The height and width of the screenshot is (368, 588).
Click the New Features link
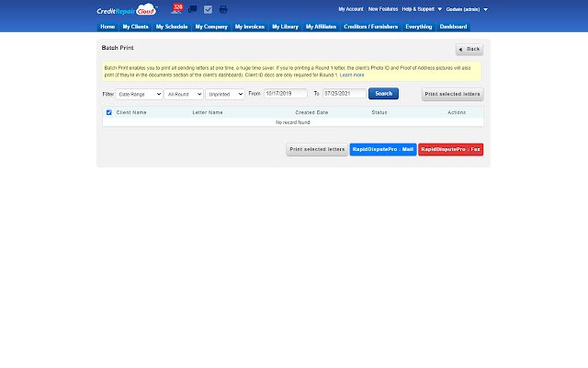tap(383, 9)
